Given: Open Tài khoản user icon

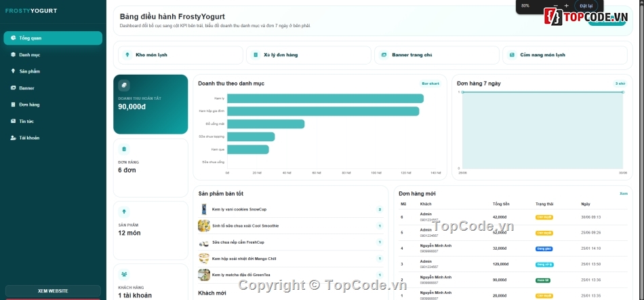Looking at the screenshot, I should click(x=13, y=138).
